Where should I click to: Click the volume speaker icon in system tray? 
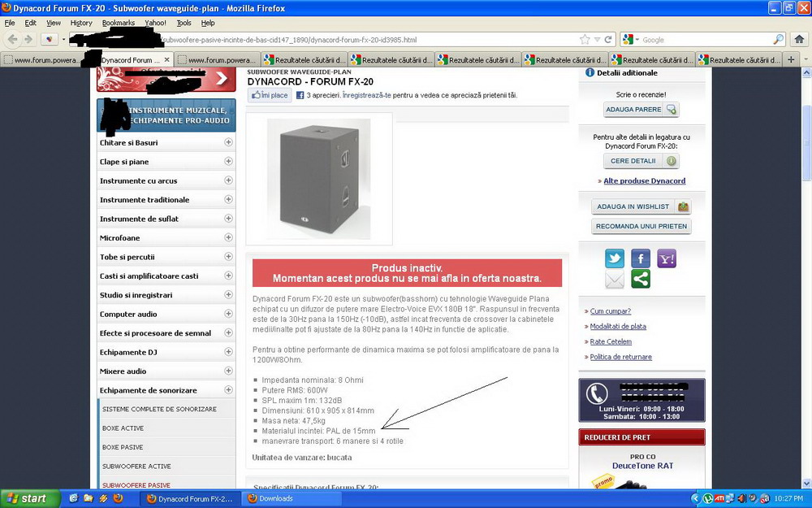coord(741,499)
